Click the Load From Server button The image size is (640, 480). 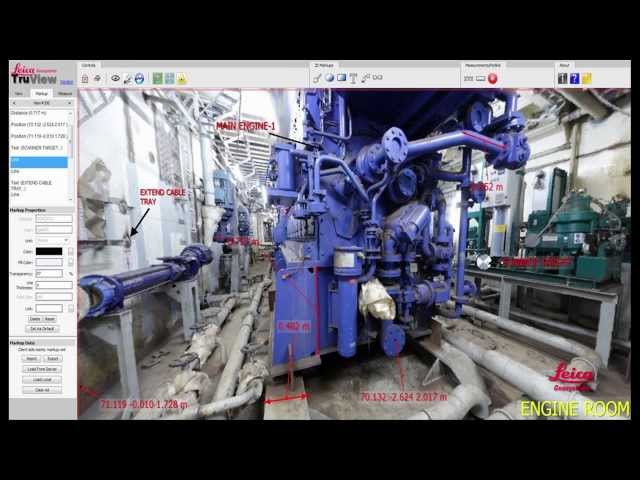point(42,369)
